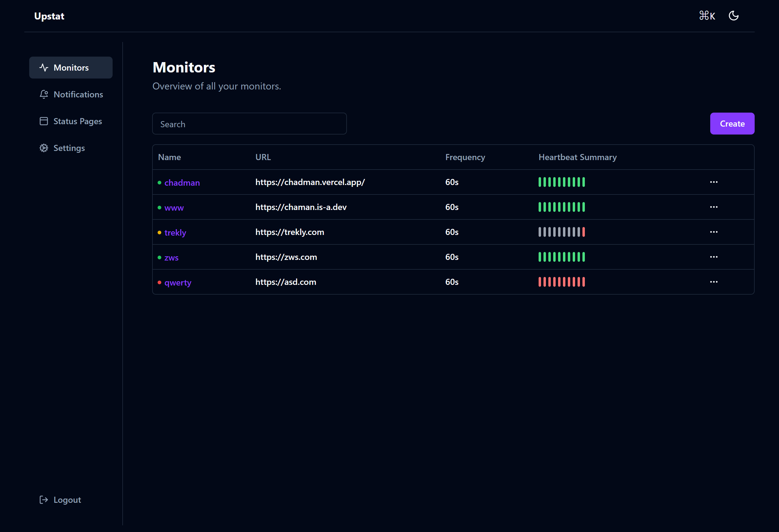Image resolution: width=779 pixels, height=532 pixels.
Task: Click the Logout arrow icon
Action: pyautogui.click(x=44, y=500)
